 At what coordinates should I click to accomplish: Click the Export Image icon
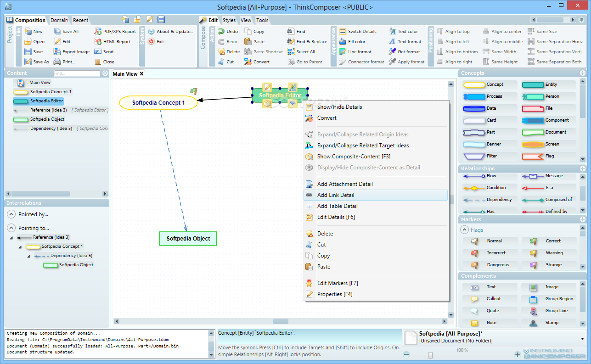coord(57,52)
